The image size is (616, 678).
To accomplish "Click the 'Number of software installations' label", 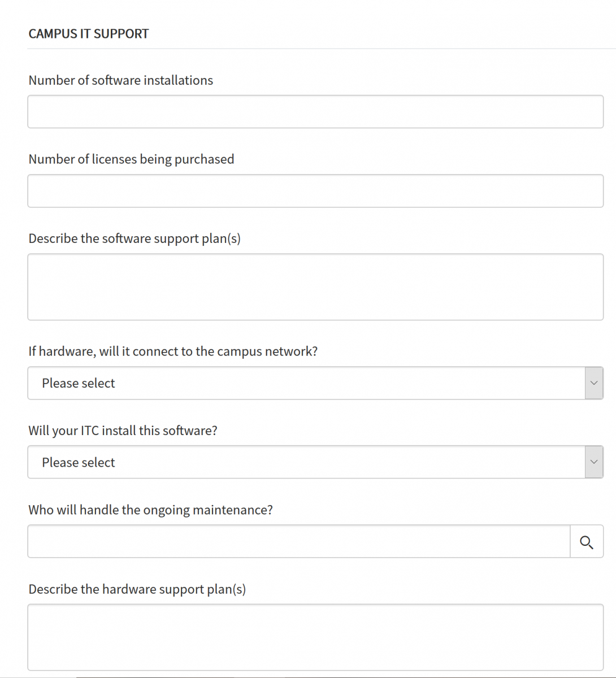I will 121,80.
